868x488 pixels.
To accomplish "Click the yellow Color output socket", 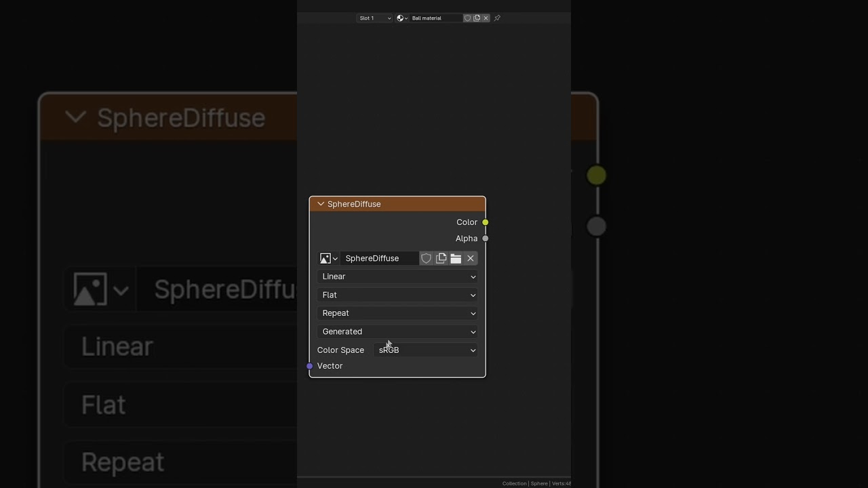I will tap(486, 222).
